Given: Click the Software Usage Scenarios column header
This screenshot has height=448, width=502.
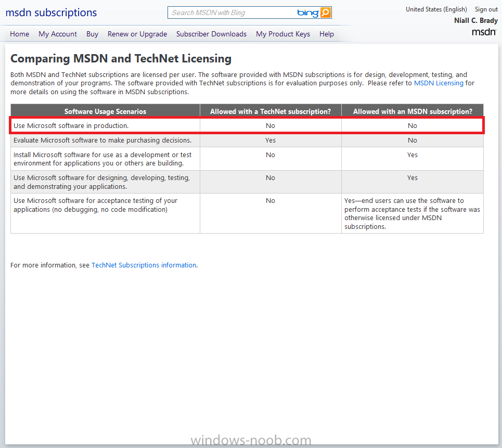Looking at the screenshot, I should (x=105, y=111).
